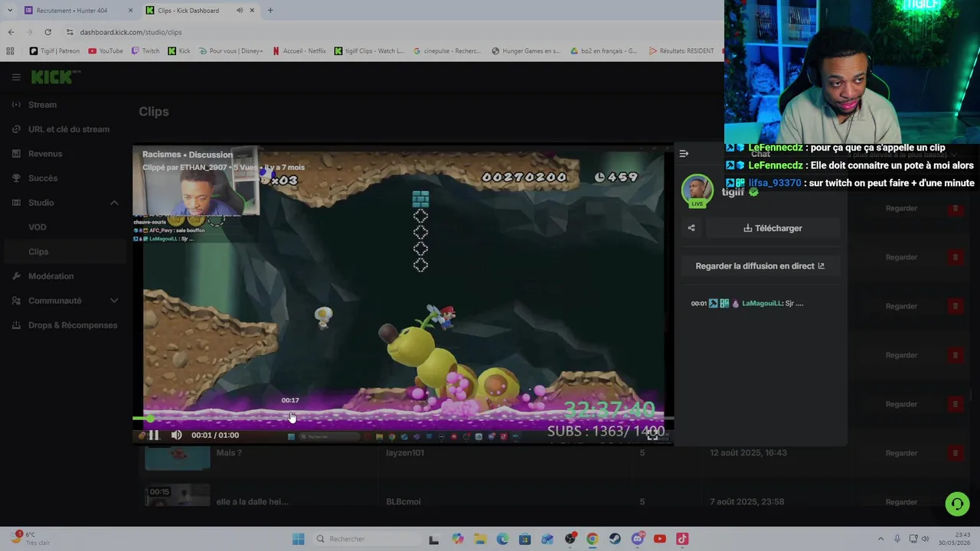980x551 pixels.
Task: Open Regarder la diffusion en direct
Action: click(x=760, y=266)
